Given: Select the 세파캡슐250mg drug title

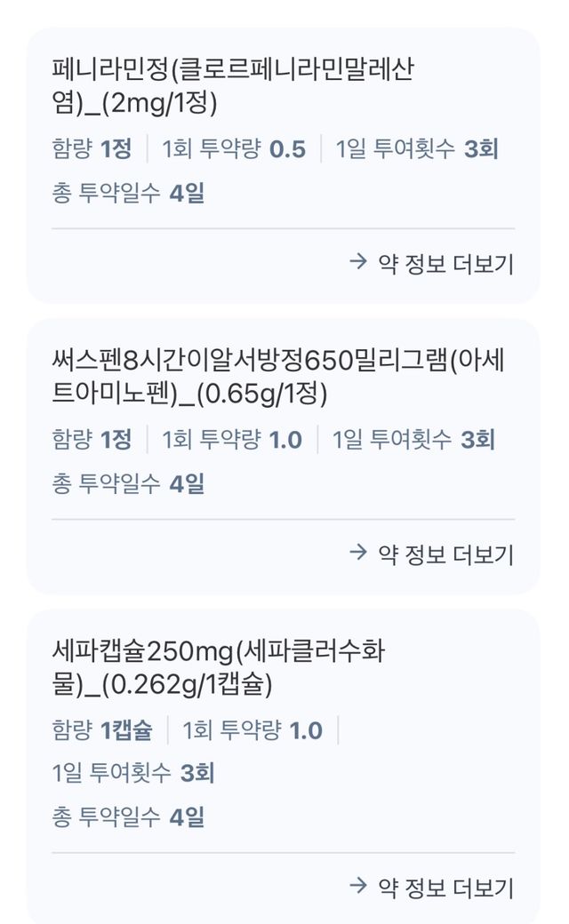Looking at the screenshot, I should coord(219,668).
